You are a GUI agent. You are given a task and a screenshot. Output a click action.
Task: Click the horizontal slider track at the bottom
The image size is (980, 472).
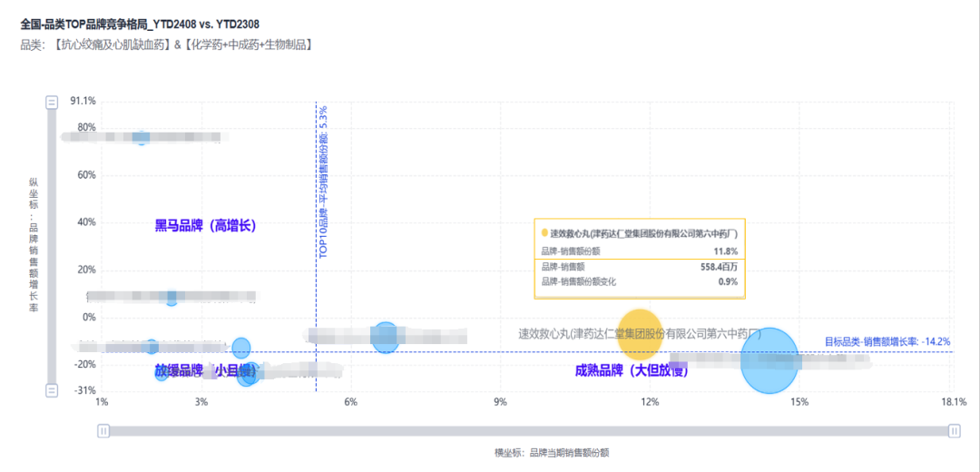point(528,431)
